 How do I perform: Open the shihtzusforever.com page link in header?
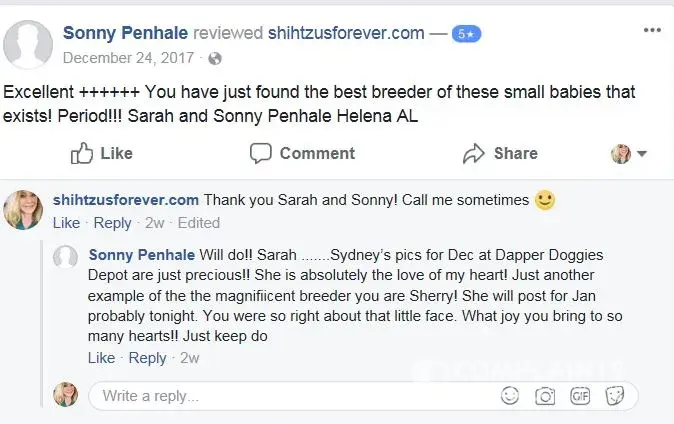pyautogui.click(x=346, y=33)
